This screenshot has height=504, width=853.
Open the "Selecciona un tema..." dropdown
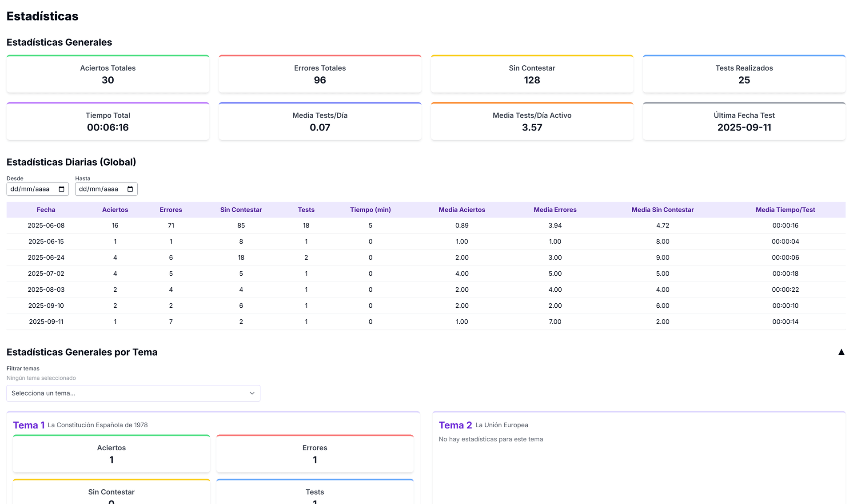pos(133,393)
